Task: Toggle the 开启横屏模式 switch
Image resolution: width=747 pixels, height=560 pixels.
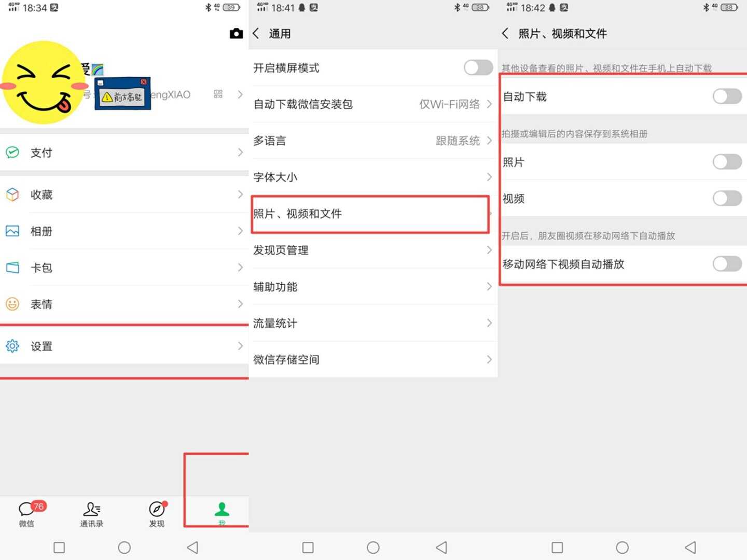Action: [478, 67]
